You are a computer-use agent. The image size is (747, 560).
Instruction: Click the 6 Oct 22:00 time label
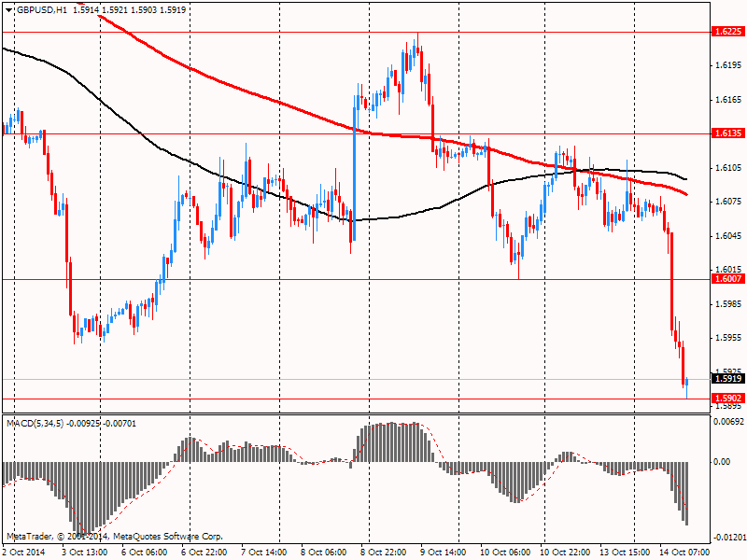tap(205, 552)
